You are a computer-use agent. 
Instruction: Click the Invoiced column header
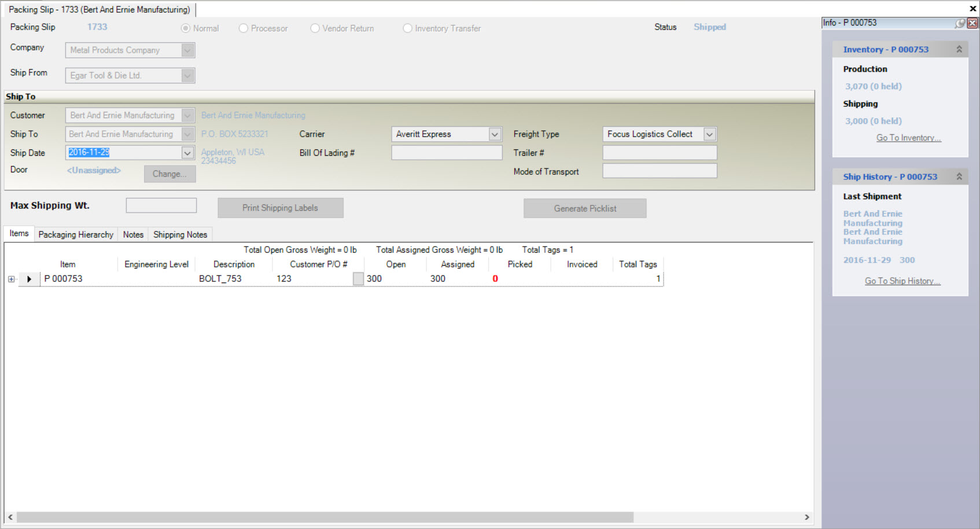point(582,264)
